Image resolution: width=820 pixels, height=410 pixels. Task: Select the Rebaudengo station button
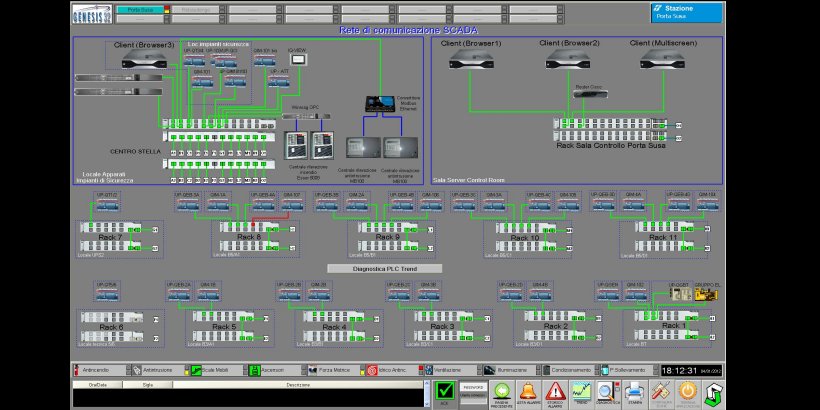point(195,9)
